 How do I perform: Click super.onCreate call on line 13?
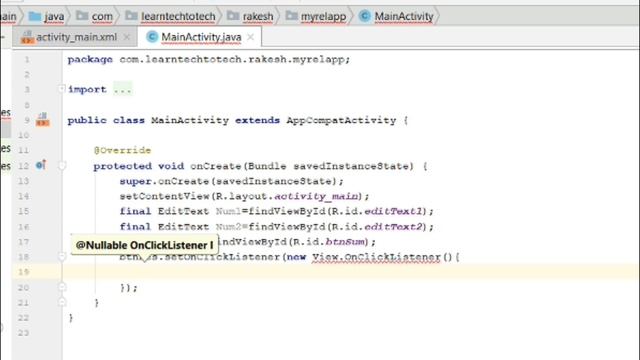pyautogui.click(x=231, y=181)
